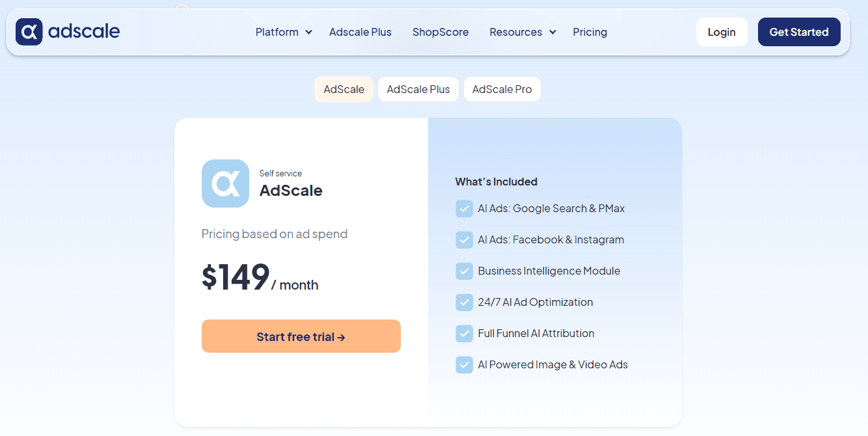Image resolution: width=868 pixels, height=436 pixels.
Task: Uncheck the Business Intelligence Module feature
Action: [x=464, y=271]
